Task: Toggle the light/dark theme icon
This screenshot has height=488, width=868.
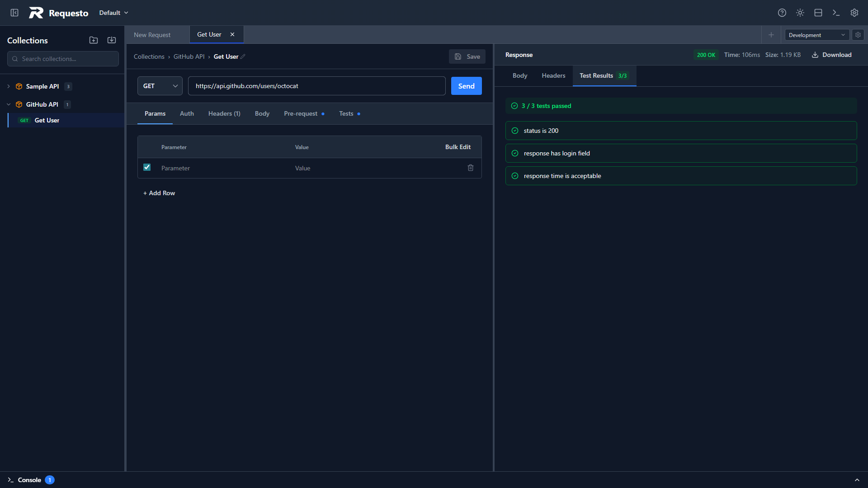Action: point(800,13)
